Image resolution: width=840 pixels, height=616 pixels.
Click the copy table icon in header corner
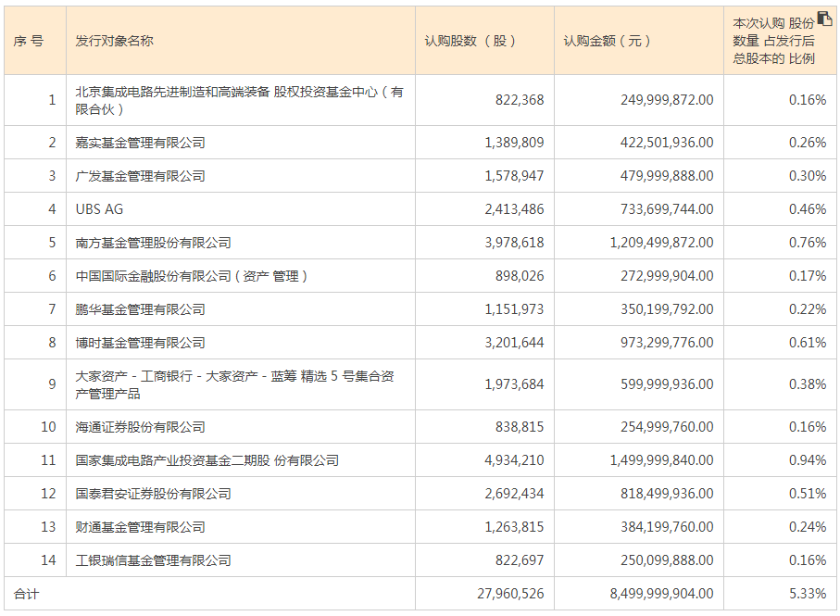point(824,19)
